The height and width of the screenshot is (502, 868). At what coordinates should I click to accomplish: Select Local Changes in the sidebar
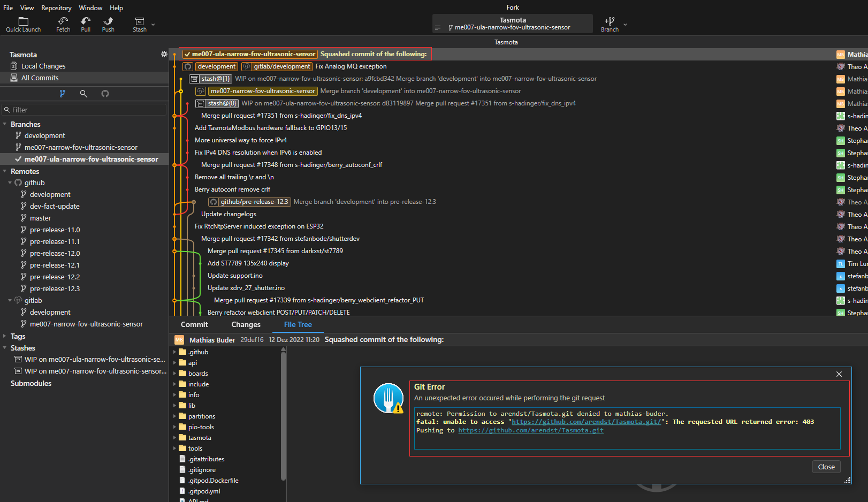click(42, 65)
